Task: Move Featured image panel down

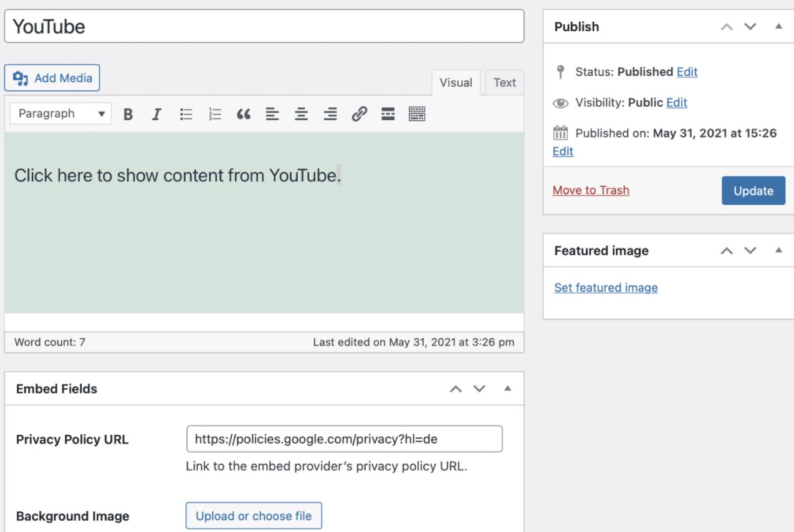Action: point(750,250)
